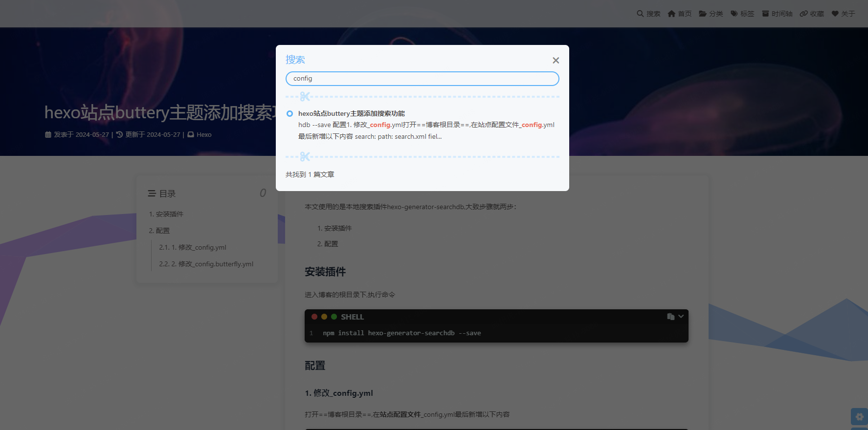This screenshot has width=868, height=430.
Task: Click the '安装插件' section heading
Action: 325,272
